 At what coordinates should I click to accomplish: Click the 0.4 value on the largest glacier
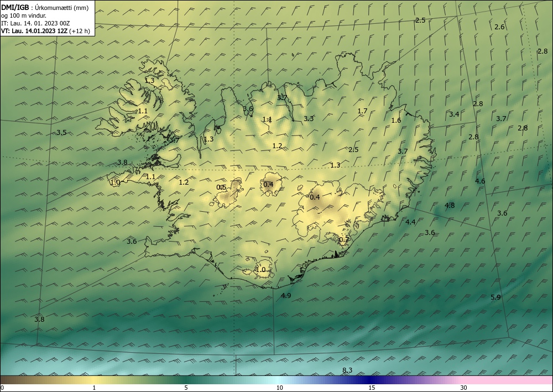tap(315, 197)
